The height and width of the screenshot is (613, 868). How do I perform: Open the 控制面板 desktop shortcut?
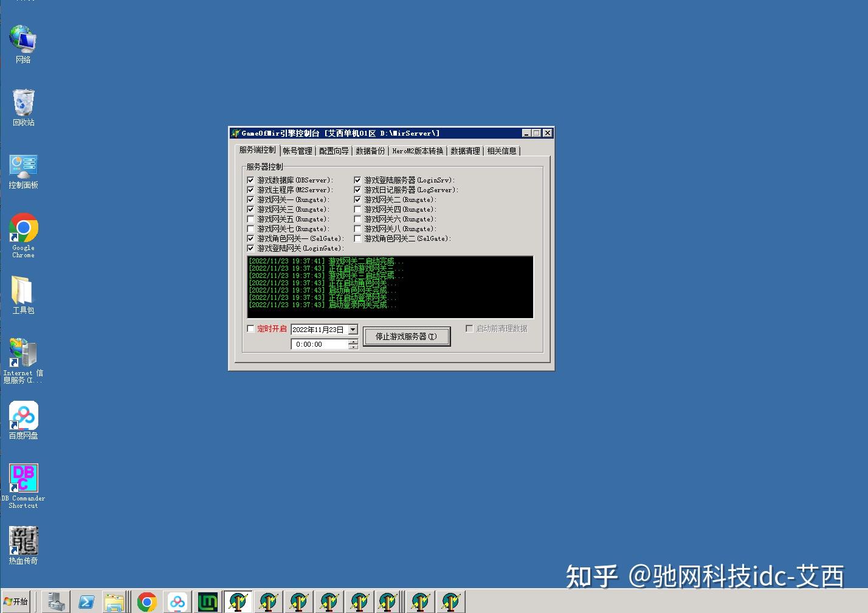click(23, 171)
